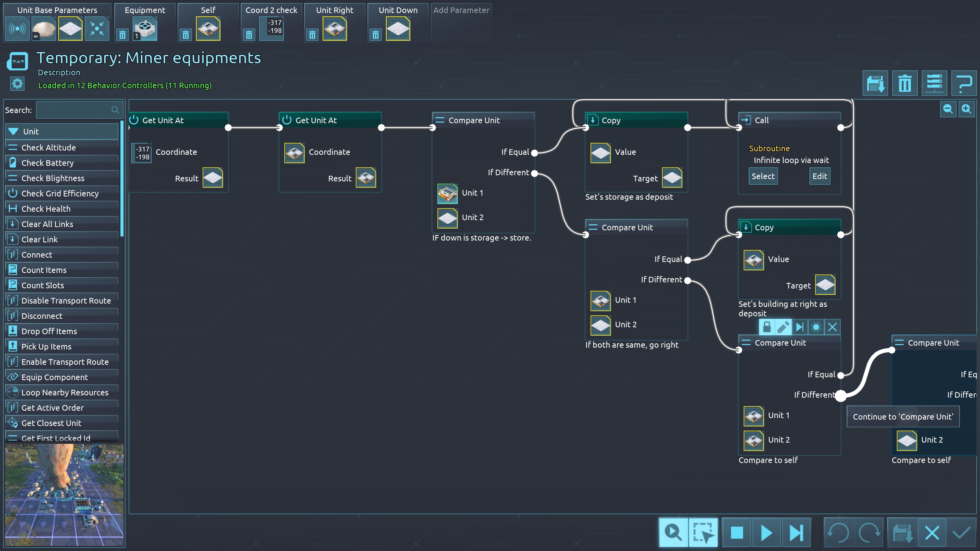Screen dimensions: 980x551
Task: Select Count Items instruction from list
Action: (44, 270)
